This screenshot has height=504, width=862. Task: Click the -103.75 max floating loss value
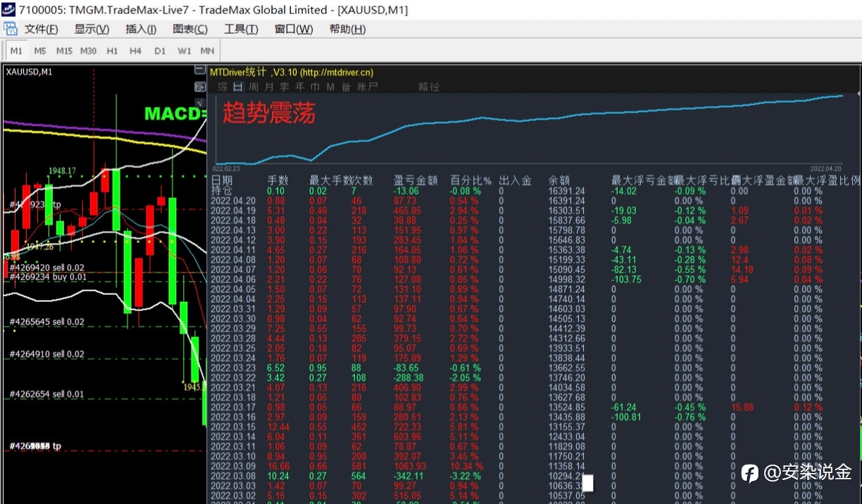pos(627,279)
